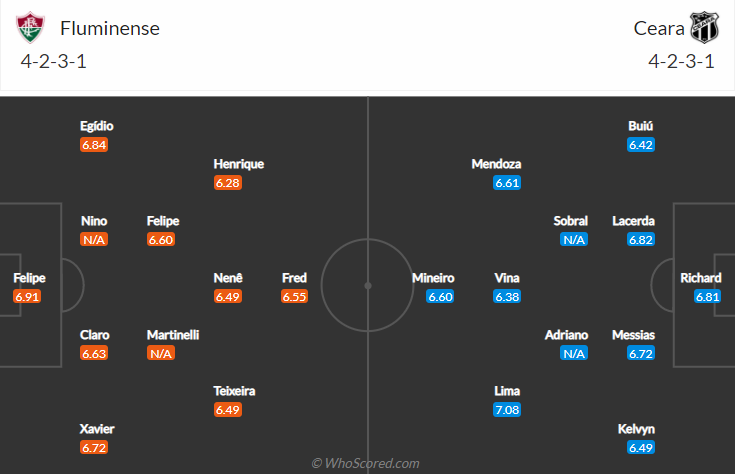Select Buiú's 6.42 rating badge
Image resolution: width=735 pixels, height=474 pixels.
(641, 145)
